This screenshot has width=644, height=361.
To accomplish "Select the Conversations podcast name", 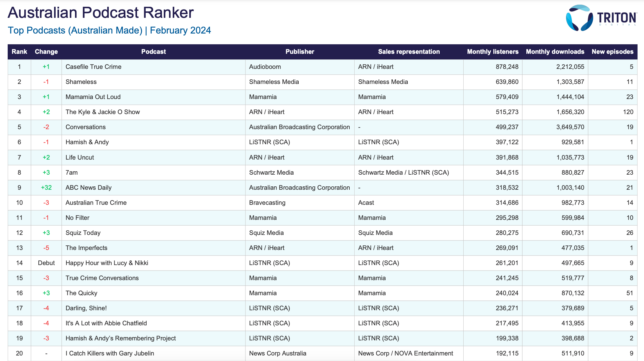I will pos(85,127).
